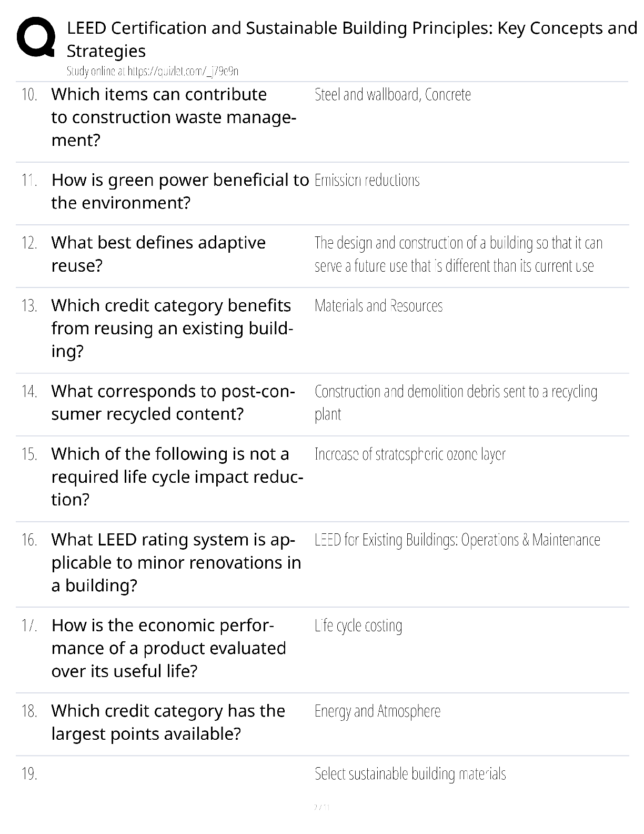Click 'Increase of stratospheric ozone layer' answer
The height and width of the screenshot is (834, 644).
(x=410, y=454)
